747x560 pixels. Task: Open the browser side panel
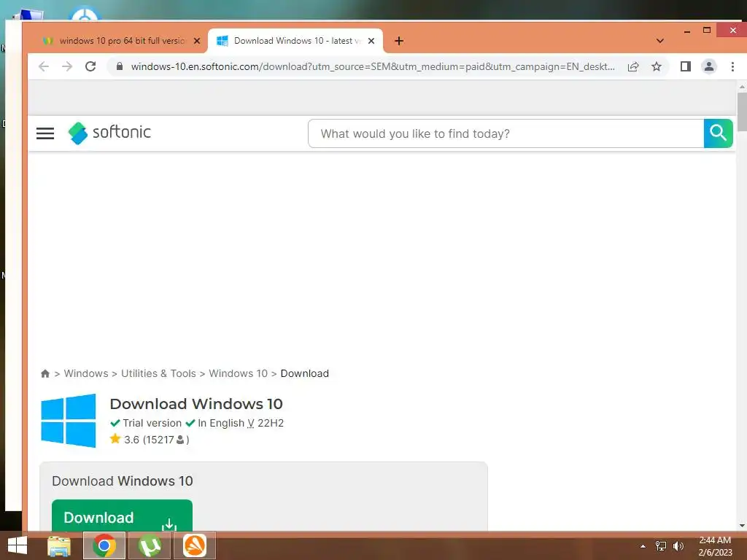pyautogui.click(x=686, y=66)
